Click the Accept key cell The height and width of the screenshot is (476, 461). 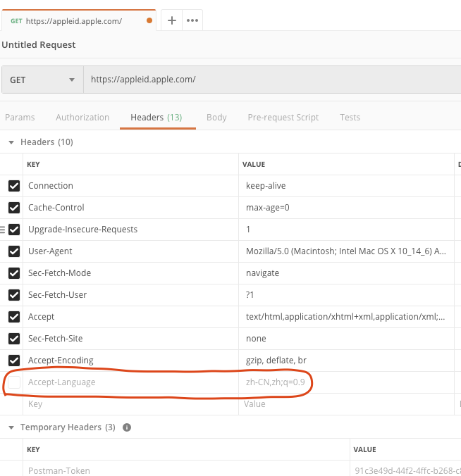[x=130, y=317]
